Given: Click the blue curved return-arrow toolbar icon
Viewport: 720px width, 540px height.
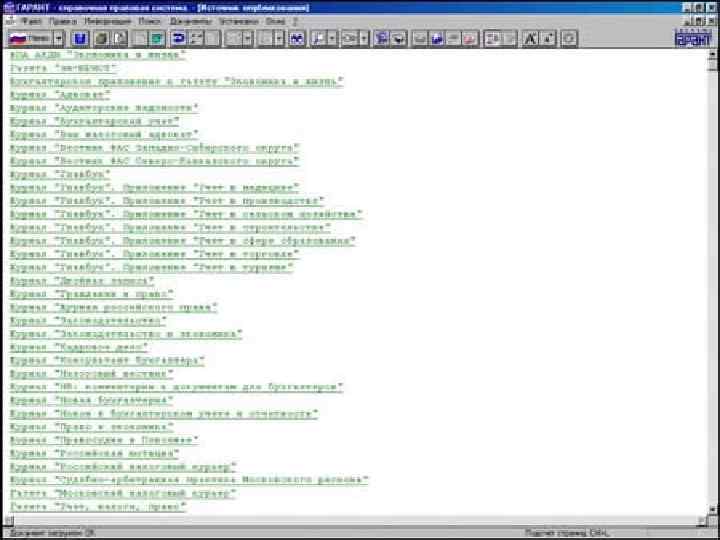Looking at the screenshot, I should point(178,39).
